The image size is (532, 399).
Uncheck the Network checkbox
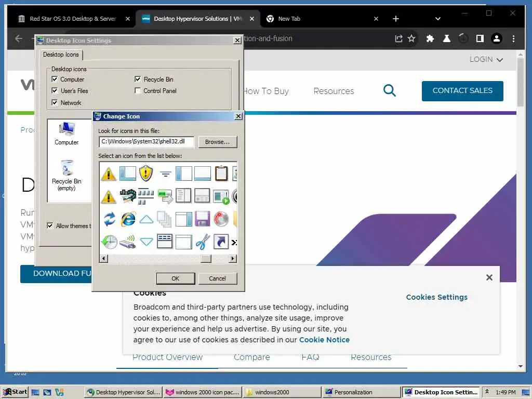coord(55,102)
